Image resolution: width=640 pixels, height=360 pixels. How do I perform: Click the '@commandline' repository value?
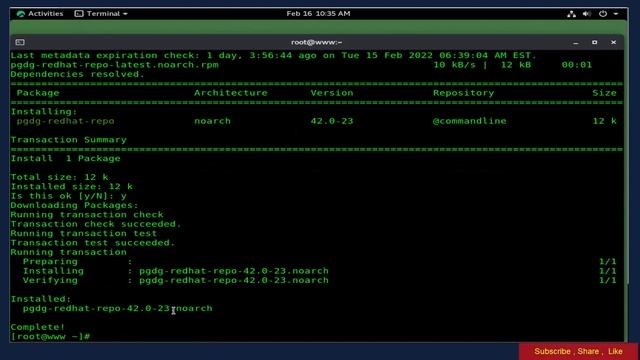[469, 121]
